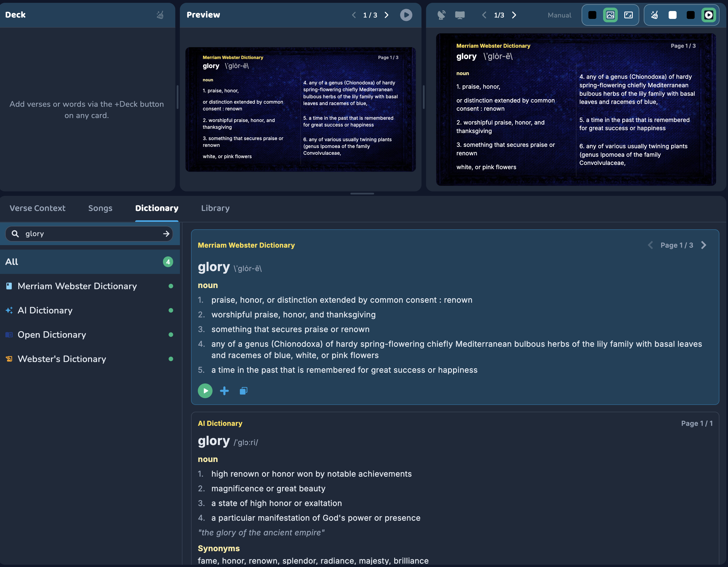The width and height of the screenshot is (728, 567).
Task: Click 'Page 1 / 1' label on AI Dictionary card
Action: [697, 424]
